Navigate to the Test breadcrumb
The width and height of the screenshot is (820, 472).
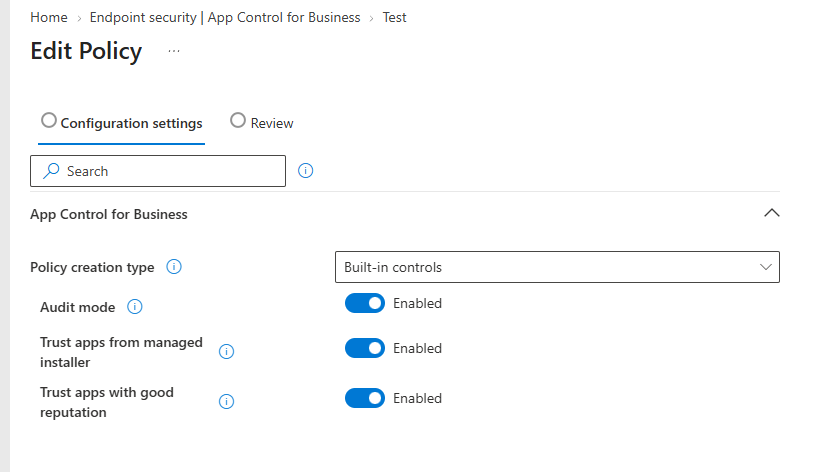(x=394, y=17)
